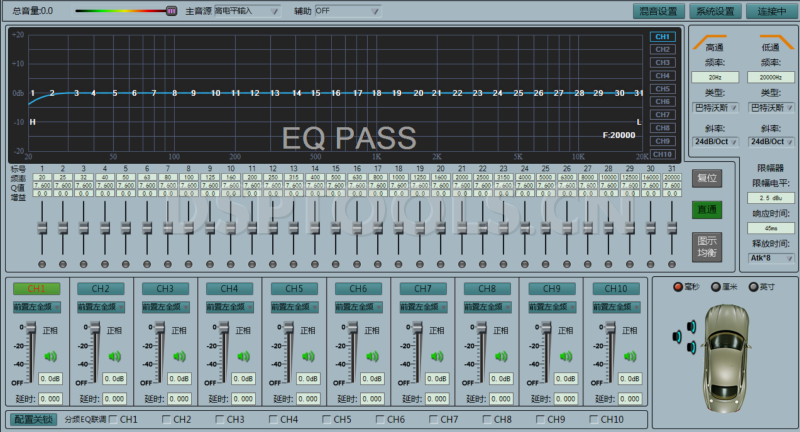Click the CH2 delay value input field
The height and width of the screenshot is (432, 800).
113,399
